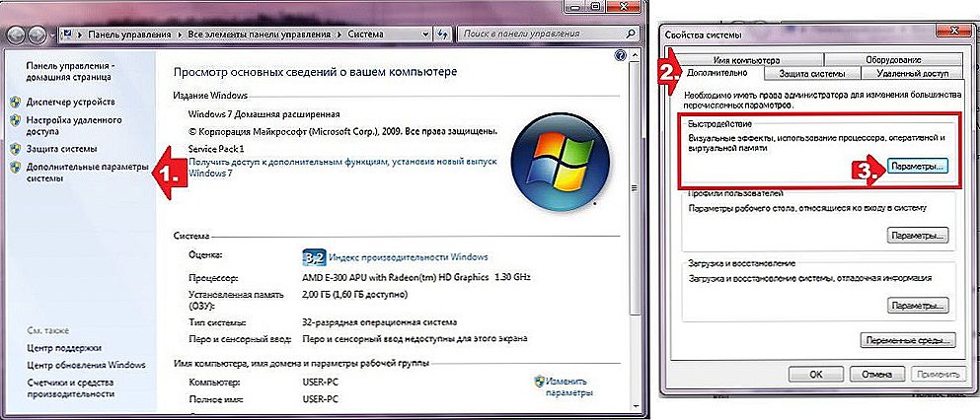This screenshot has height=420, width=980.
Task: Open Счетчики и средства производительности link
Action: 70,387
